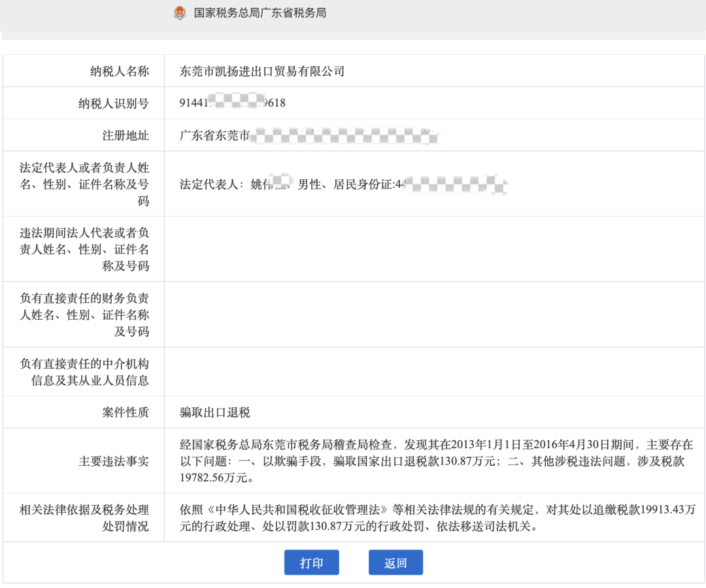Click the company name 东莞市凯扬进出口贸易有限公司

coord(262,71)
